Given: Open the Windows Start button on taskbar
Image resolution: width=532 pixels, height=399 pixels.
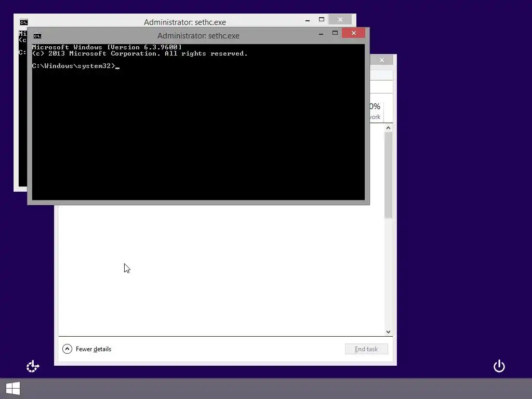Looking at the screenshot, I should click(x=13, y=389).
